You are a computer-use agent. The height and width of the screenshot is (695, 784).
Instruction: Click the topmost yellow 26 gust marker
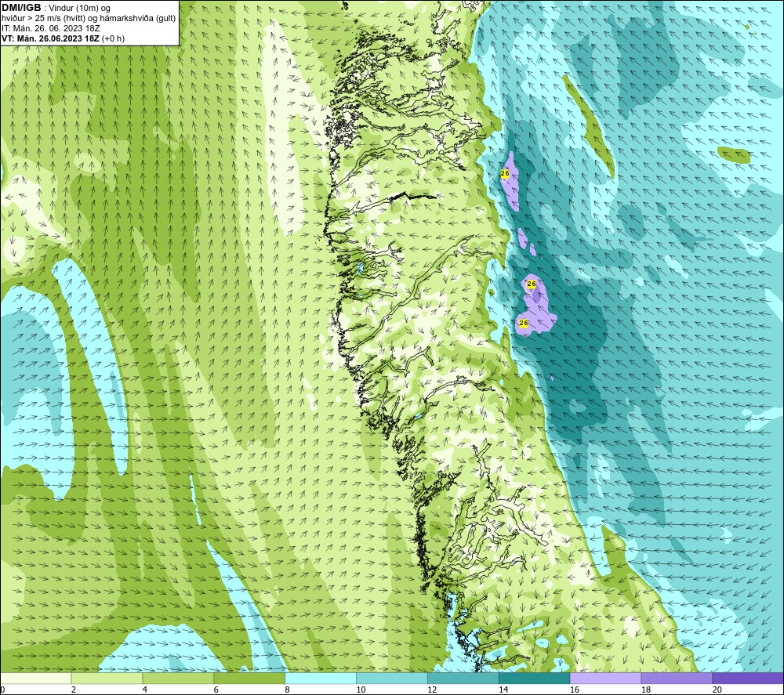[x=504, y=173]
